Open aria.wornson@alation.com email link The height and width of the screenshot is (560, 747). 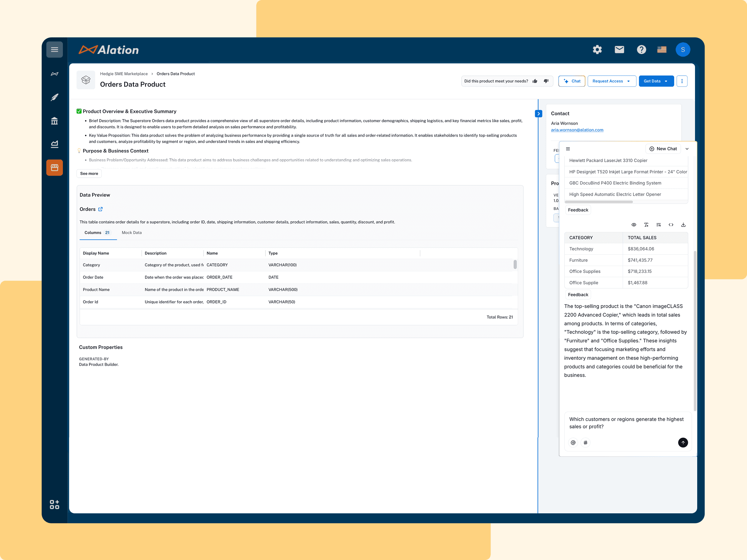[577, 130]
